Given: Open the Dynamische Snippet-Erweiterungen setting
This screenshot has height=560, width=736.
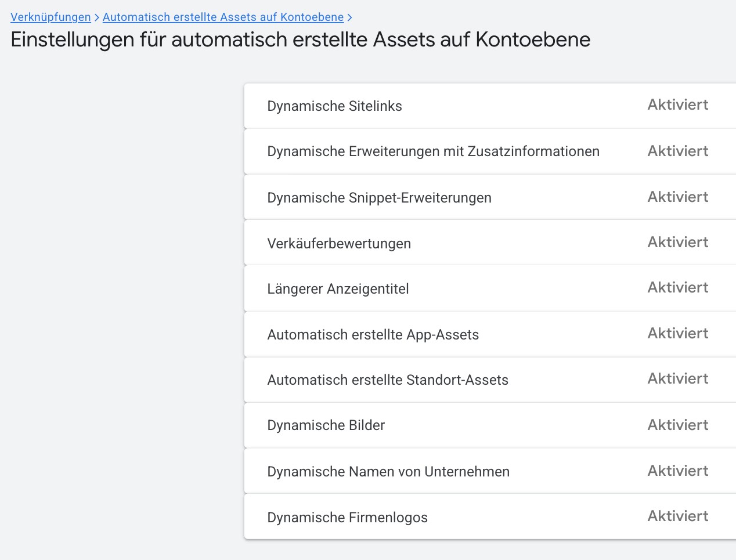Looking at the screenshot, I should [379, 197].
